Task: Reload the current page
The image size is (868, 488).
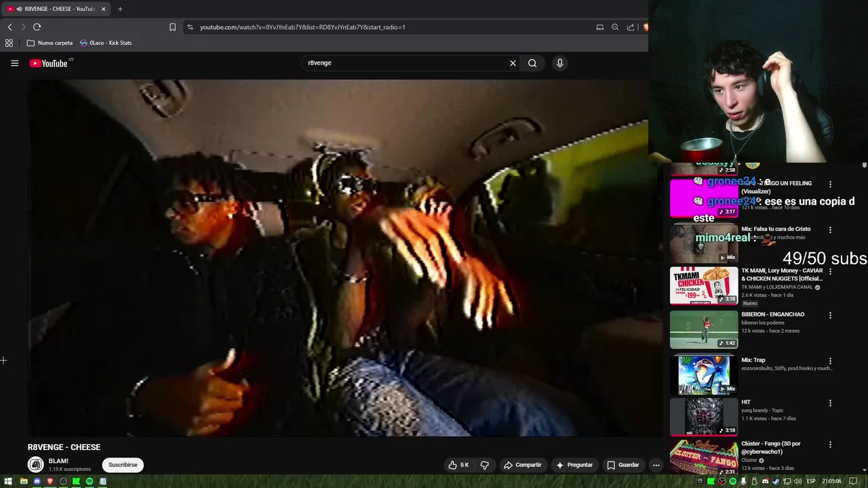Action: tap(37, 27)
